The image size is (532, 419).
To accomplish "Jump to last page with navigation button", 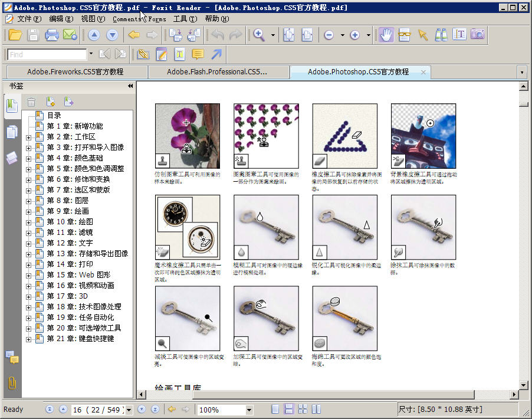I will 155,409.
